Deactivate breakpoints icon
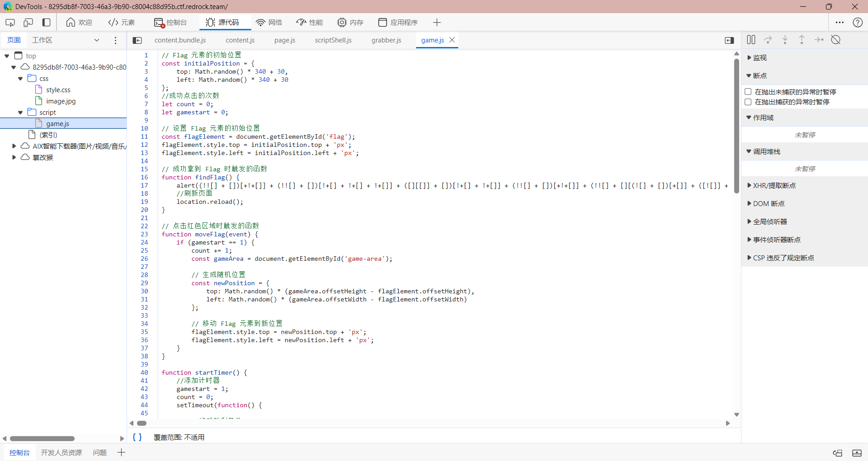Viewport: 868px width, 461px height. tap(835, 40)
